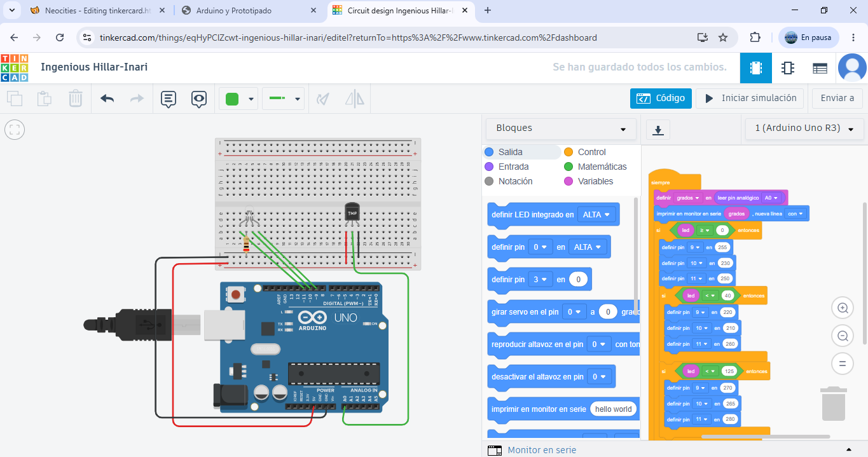The image size is (868, 457).
Task: Switch to Neocities browser tab
Action: click(x=99, y=11)
